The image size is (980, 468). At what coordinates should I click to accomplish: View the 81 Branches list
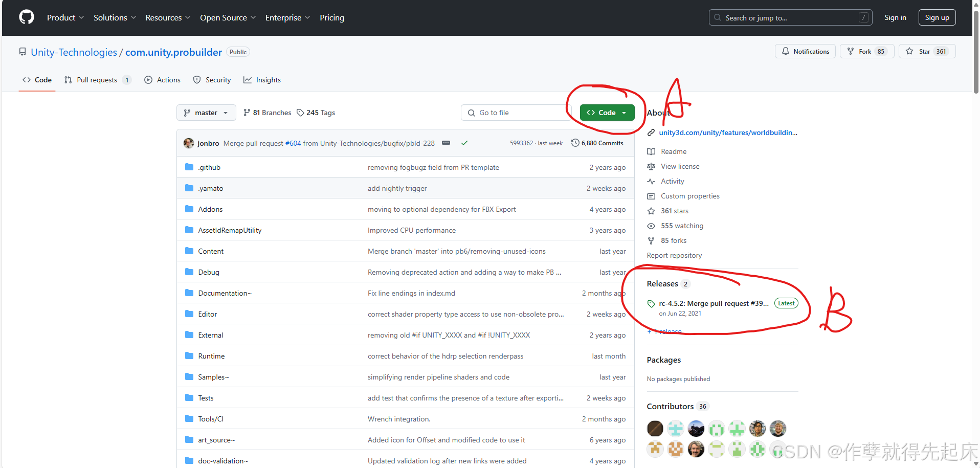[267, 113]
